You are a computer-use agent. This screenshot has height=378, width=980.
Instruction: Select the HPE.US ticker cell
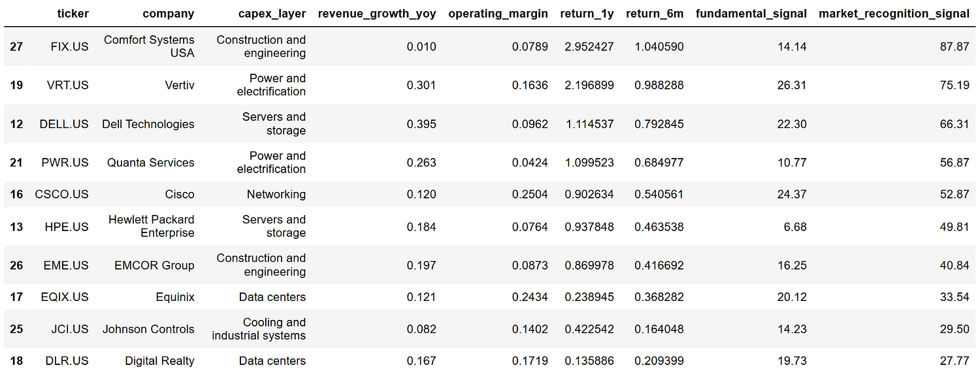tap(68, 227)
